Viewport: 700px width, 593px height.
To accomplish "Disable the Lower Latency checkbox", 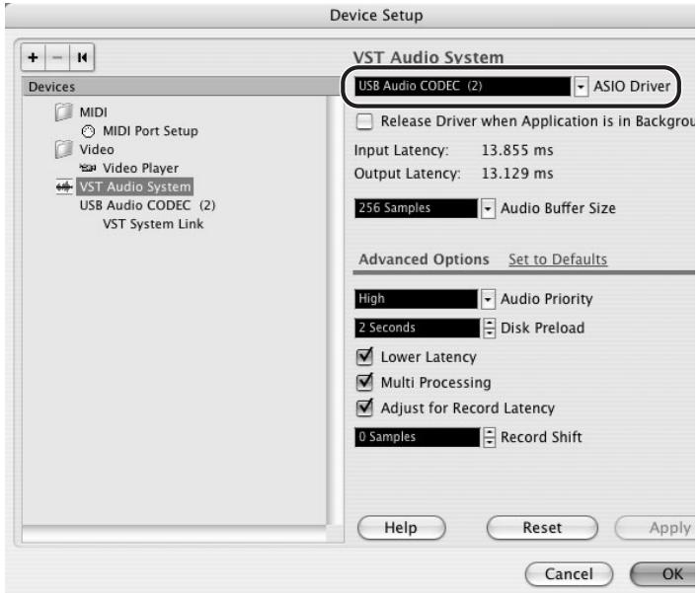I will 364,356.
